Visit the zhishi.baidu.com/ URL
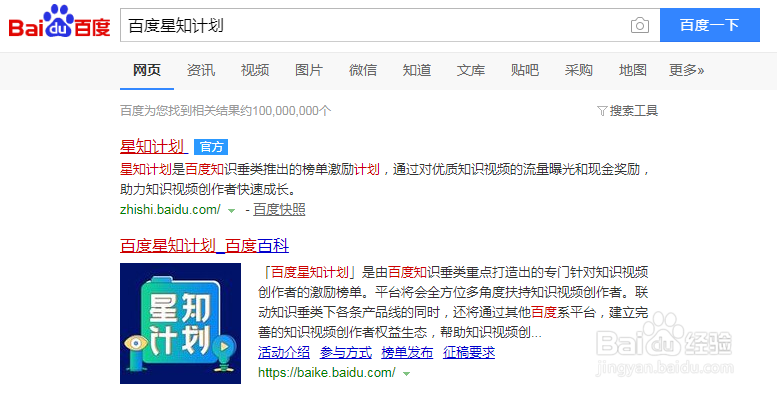Screen dimensions: 777x395 click(x=170, y=210)
